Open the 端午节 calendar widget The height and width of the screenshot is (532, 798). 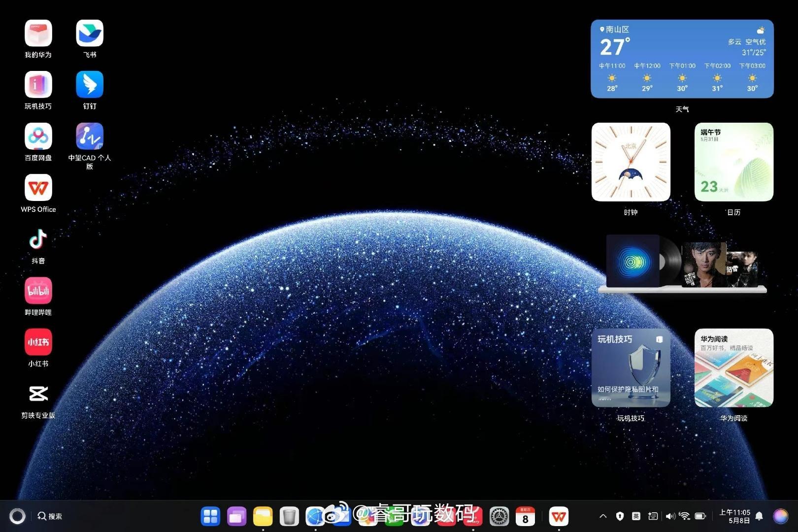(734, 162)
